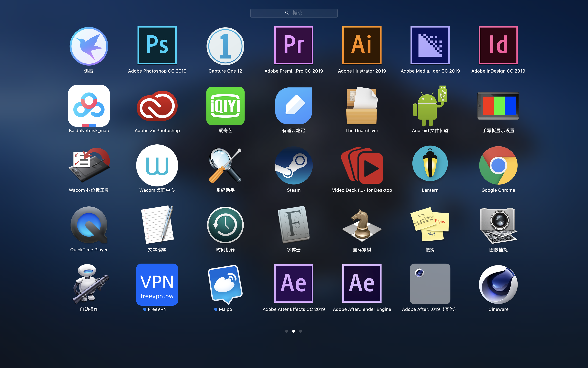588x368 pixels.
Task: Launch 国际象棋 (Chess)
Action: 362,226
